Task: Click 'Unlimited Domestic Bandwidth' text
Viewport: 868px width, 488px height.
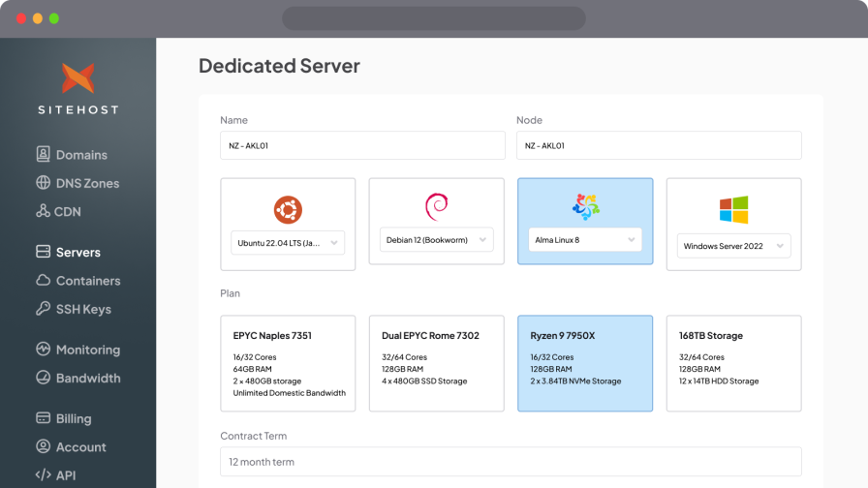Action: [x=289, y=393]
